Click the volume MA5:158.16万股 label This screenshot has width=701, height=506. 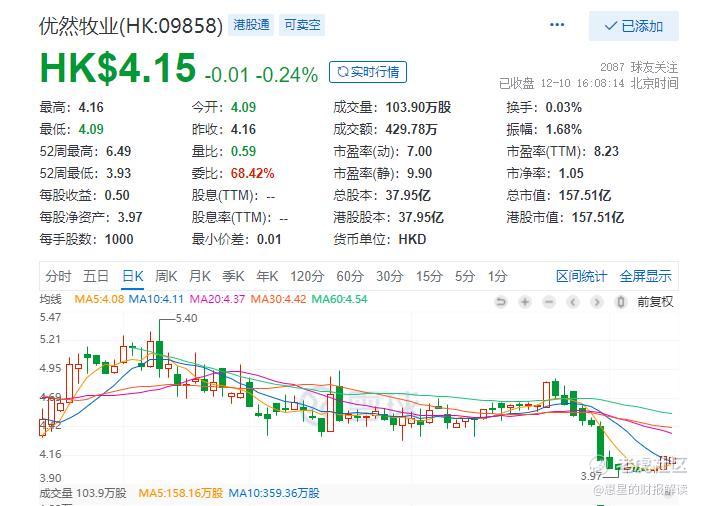point(181,493)
